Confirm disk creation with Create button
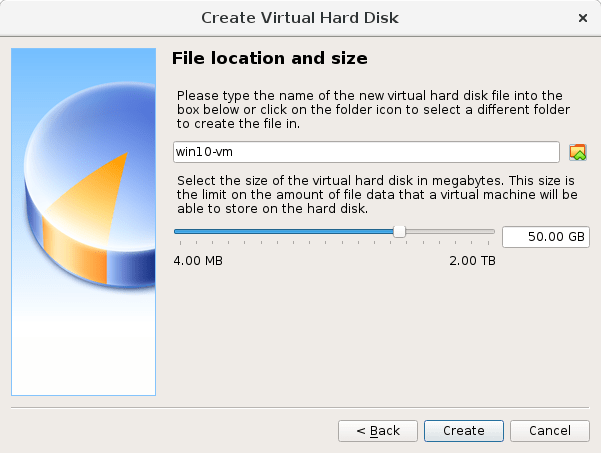The height and width of the screenshot is (453, 601). 464,431
